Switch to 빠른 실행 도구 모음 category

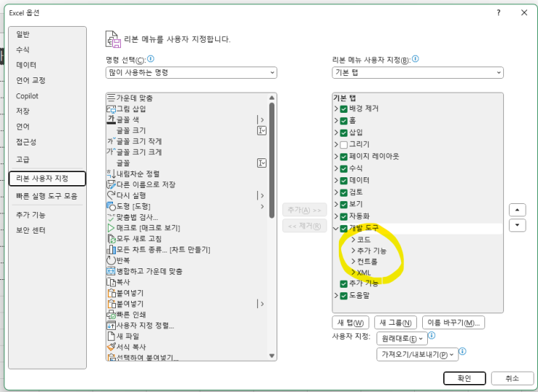pos(47,196)
